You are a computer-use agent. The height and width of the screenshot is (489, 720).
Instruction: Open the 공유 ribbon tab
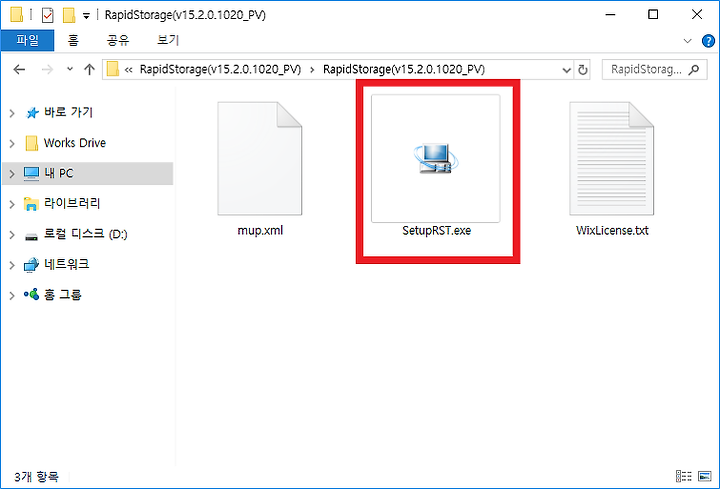[x=118, y=40]
